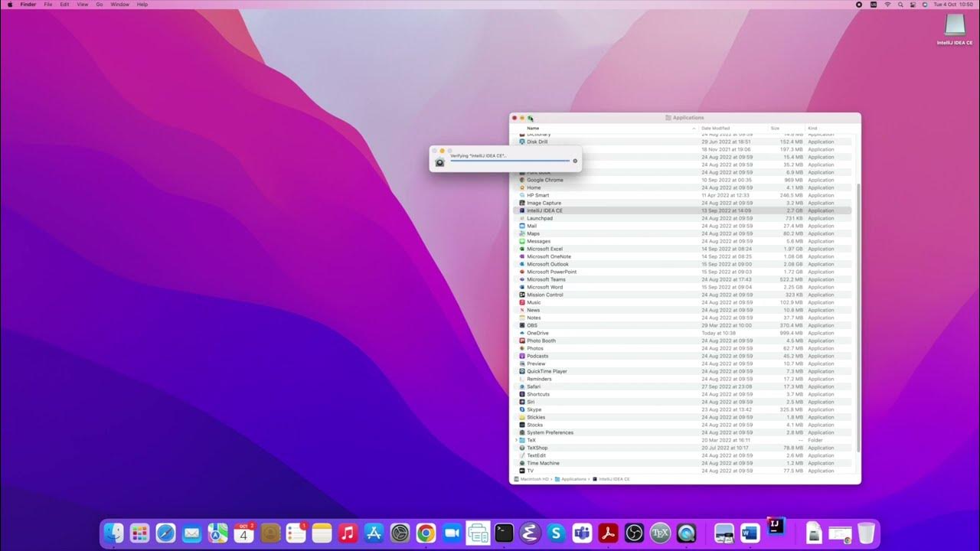
Task: Open Microsoft Teams in the Dock
Action: [x=582, y=533]
